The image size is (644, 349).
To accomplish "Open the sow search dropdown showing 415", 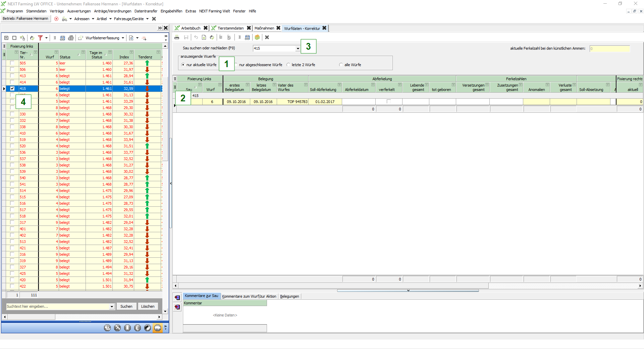I will click(298, 49).
